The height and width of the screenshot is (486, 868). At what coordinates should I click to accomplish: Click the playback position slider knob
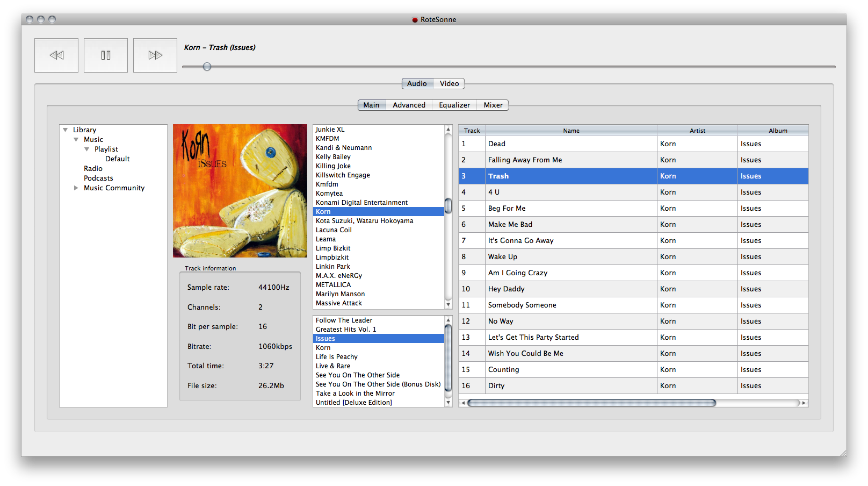207,67
